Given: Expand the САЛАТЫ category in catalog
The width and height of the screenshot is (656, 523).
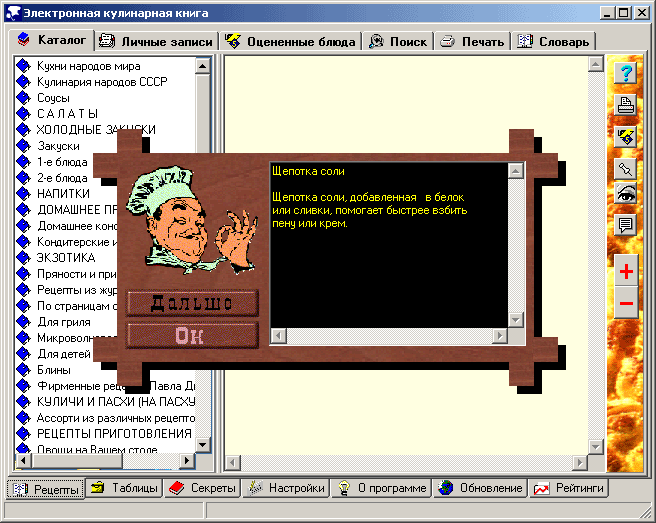Looking at the screenshot, I should tap(67, 114).
